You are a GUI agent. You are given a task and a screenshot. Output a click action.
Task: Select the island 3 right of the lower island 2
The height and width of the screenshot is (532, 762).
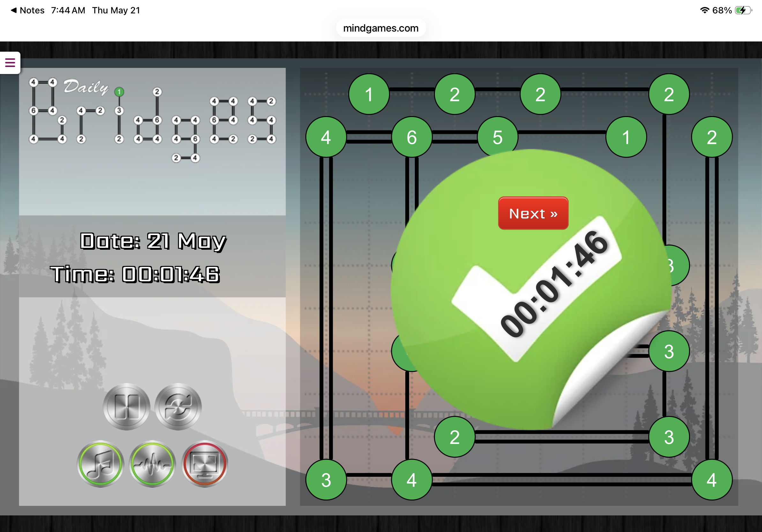669,437
